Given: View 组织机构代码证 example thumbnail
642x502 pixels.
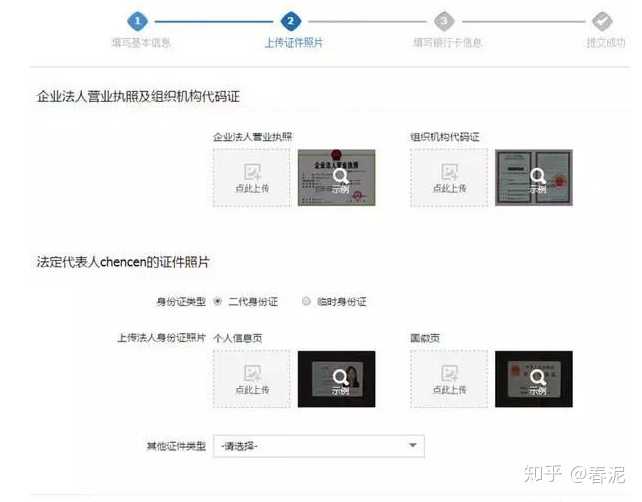Looking at the screenshot, I should tap(534, 178).
